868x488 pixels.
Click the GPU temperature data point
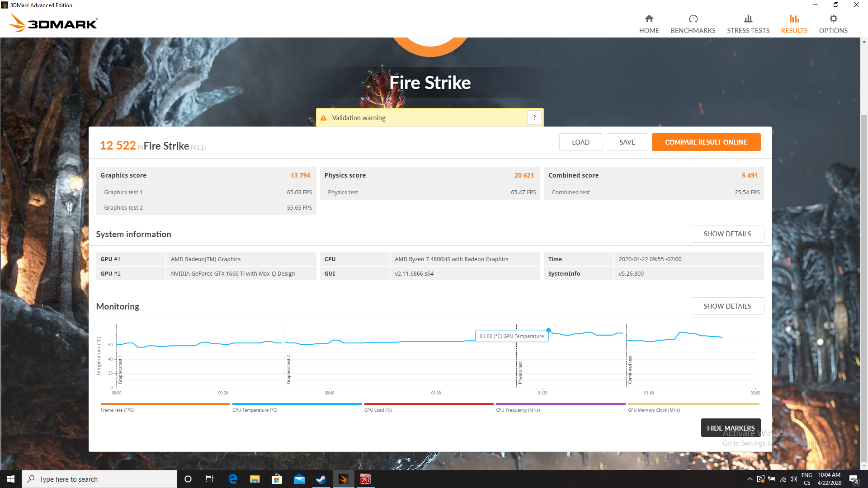coord(548,330)
